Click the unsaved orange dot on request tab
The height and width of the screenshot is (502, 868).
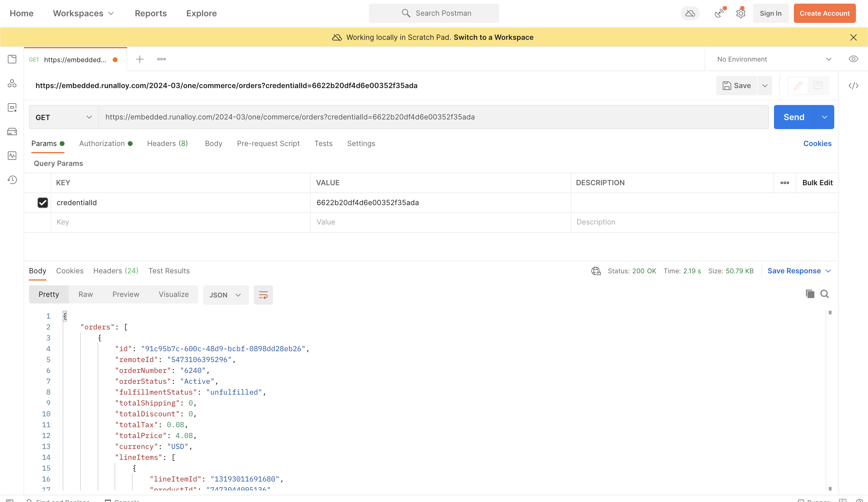click(x=115, y=60)
